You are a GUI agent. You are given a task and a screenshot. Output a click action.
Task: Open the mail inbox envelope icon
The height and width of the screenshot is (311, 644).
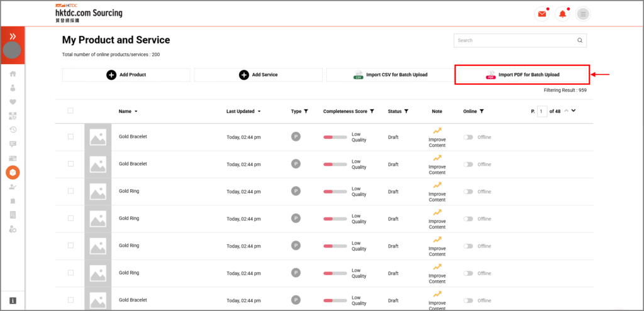click(541, 14)
